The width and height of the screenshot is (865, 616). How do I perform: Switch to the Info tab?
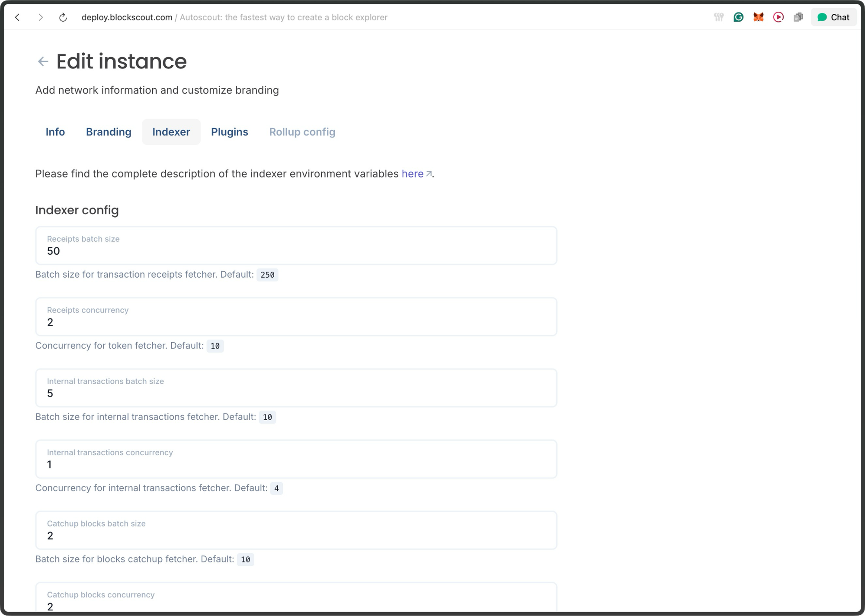[55, 132]
